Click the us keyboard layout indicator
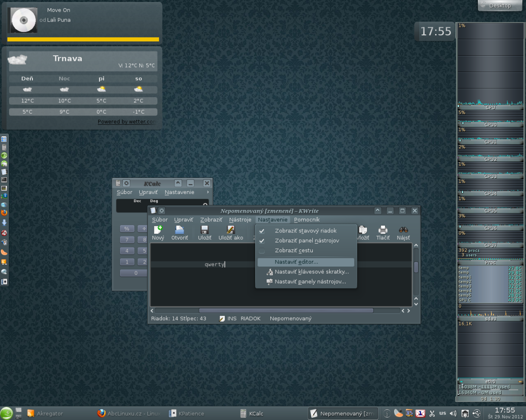The width and height of the screenshot is (526, 420). (x=443, y=413)
